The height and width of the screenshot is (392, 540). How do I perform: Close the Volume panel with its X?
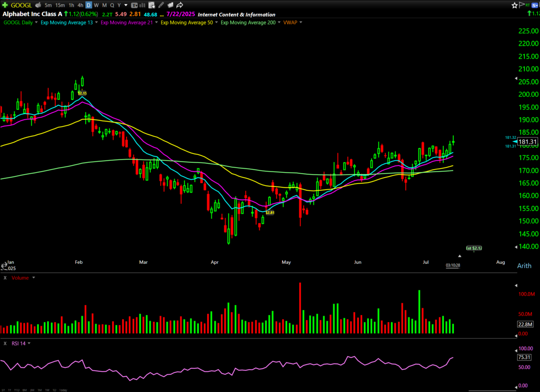coord(5,278)
